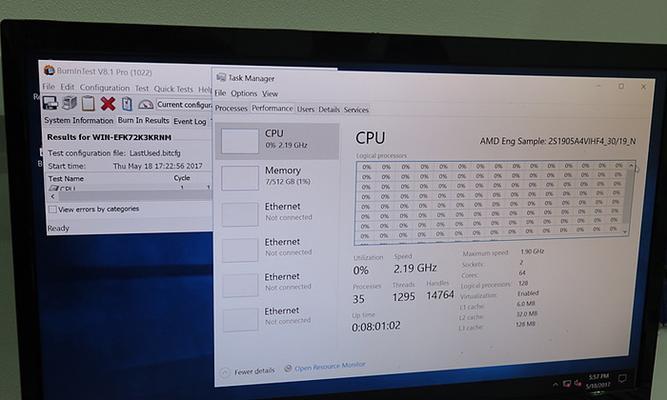Click the Task Manager title bar icon

[221, 77]
